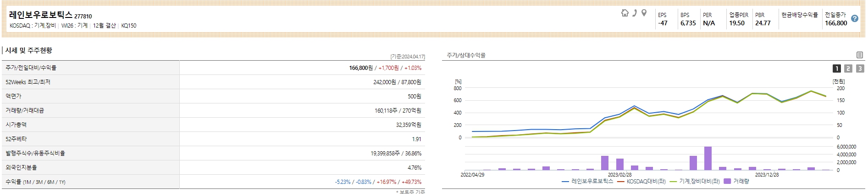Click the 2023/12/28 x-axis date label

point(767,175)
